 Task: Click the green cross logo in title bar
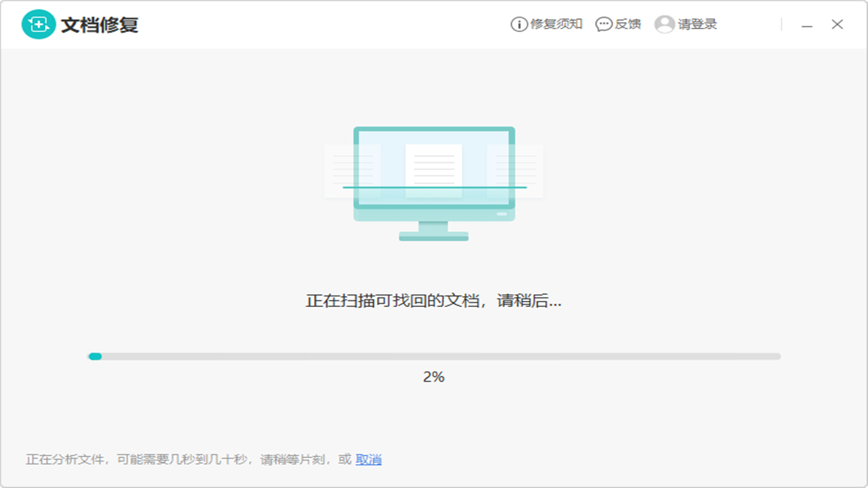pos(37,24)
